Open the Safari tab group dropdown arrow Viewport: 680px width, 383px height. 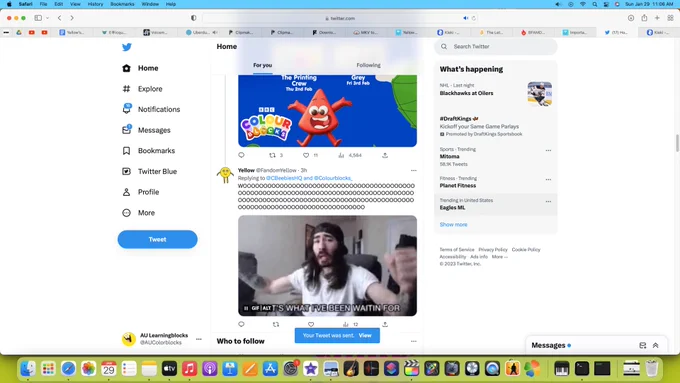(47, 18)
